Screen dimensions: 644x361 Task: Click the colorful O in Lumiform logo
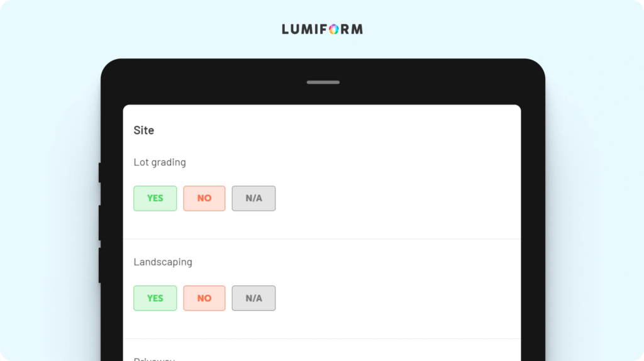click(334, 29)
